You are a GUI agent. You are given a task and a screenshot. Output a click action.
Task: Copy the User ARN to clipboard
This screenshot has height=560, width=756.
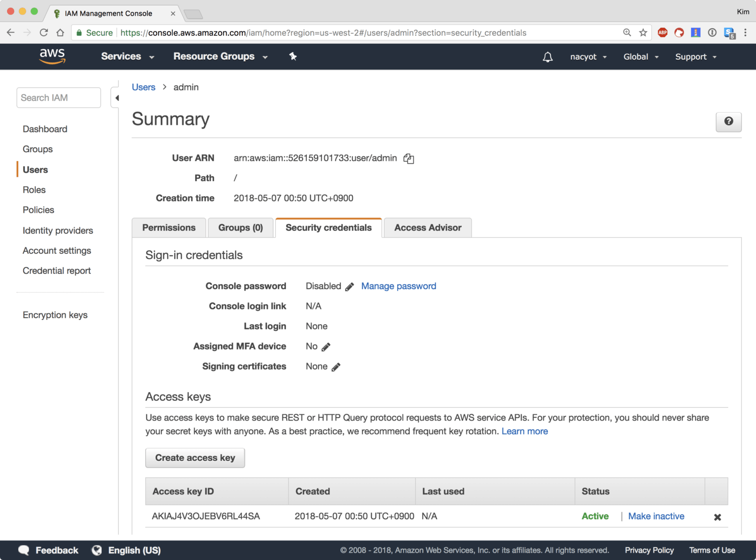(408, 159)
